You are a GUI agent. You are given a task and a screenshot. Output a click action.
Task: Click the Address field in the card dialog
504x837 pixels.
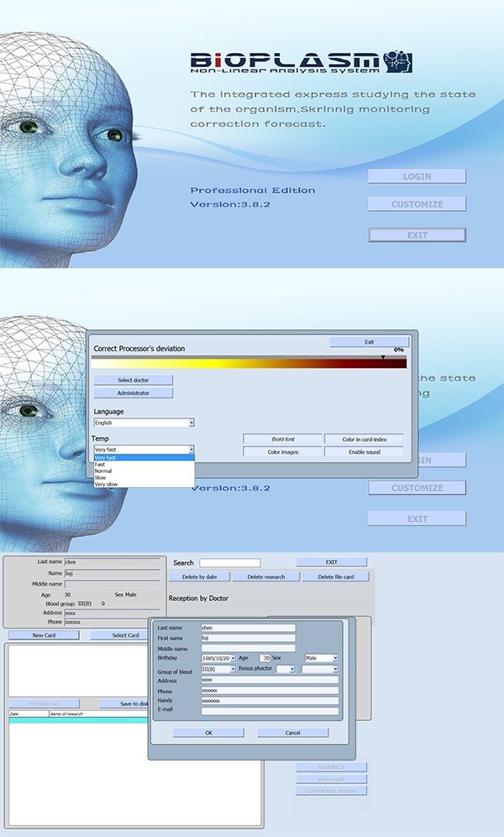click(x=270, y=680)
